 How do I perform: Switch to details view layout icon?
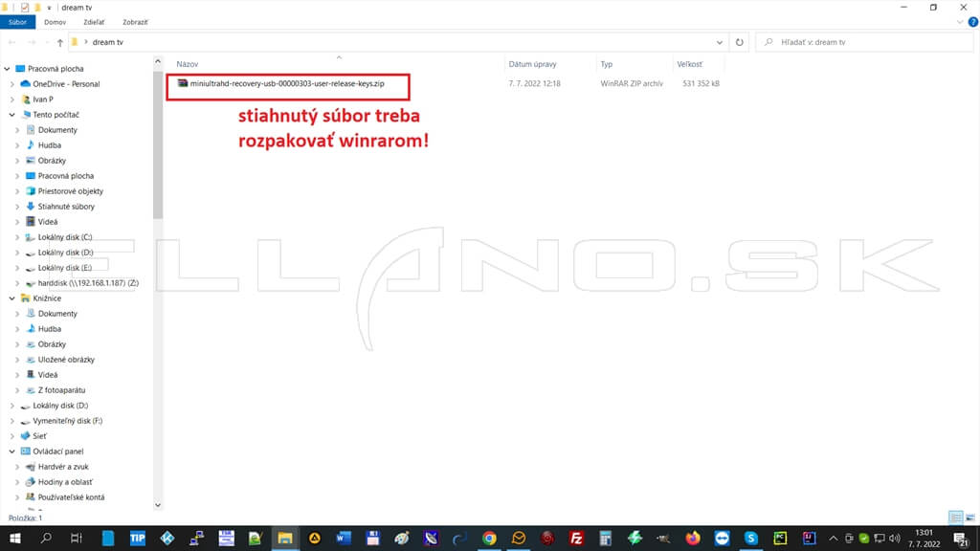coord(955,518)
